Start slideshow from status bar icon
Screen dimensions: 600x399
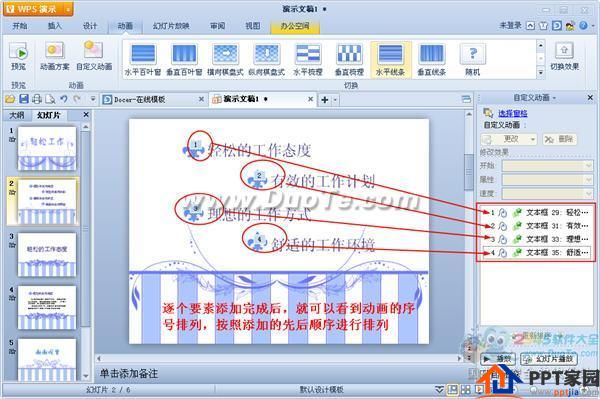[479, 390]
